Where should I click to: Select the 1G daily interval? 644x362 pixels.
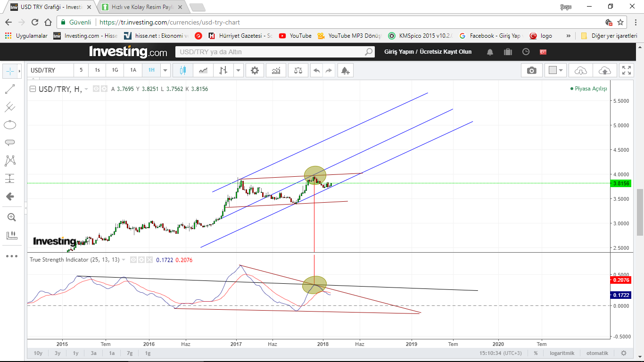point(115,70)
